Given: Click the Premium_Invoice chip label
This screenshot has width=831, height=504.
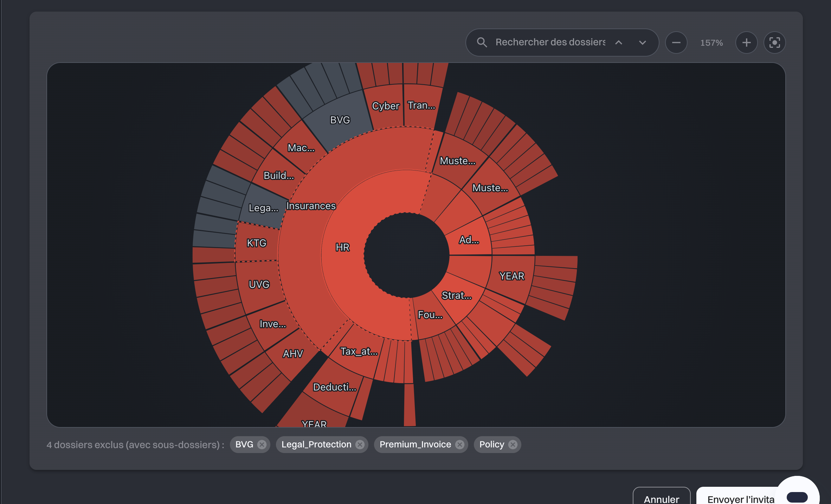Looking at the screenshot, I should tap(415, 445).
